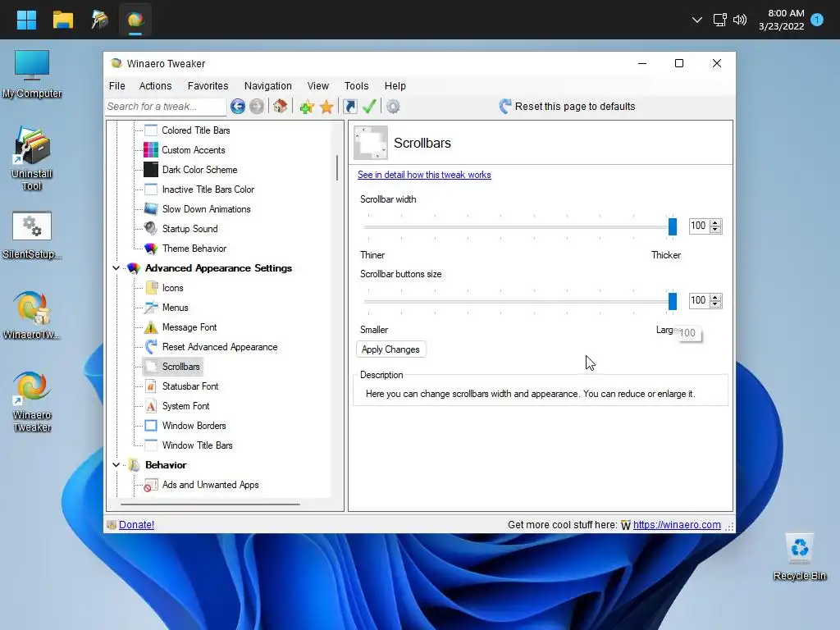
Task: Click the Donate! link
Action: click(x=137, y=524)
